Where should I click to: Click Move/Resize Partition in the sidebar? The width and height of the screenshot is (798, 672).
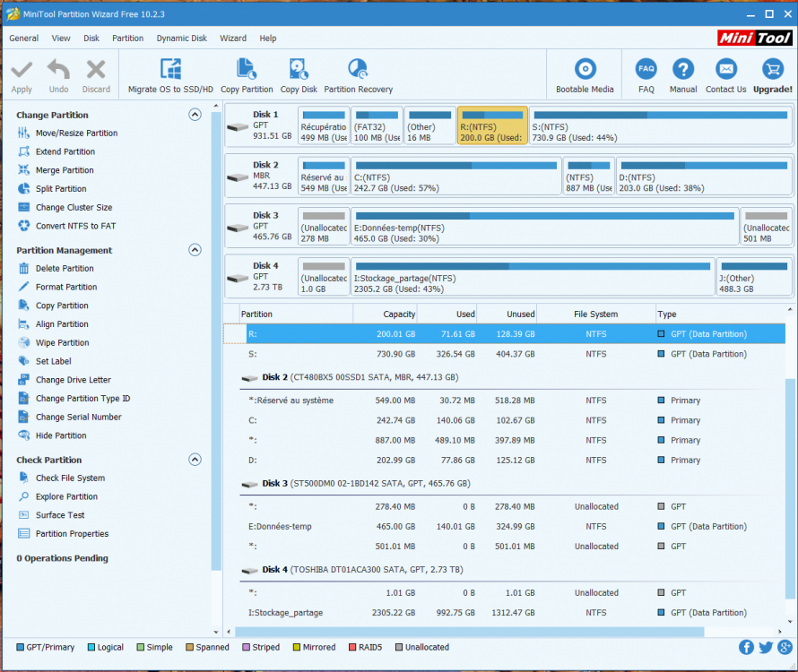(76, 134)
